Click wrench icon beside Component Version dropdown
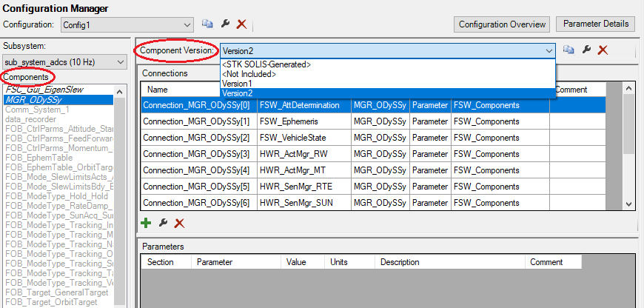 (x=586, y=50)
